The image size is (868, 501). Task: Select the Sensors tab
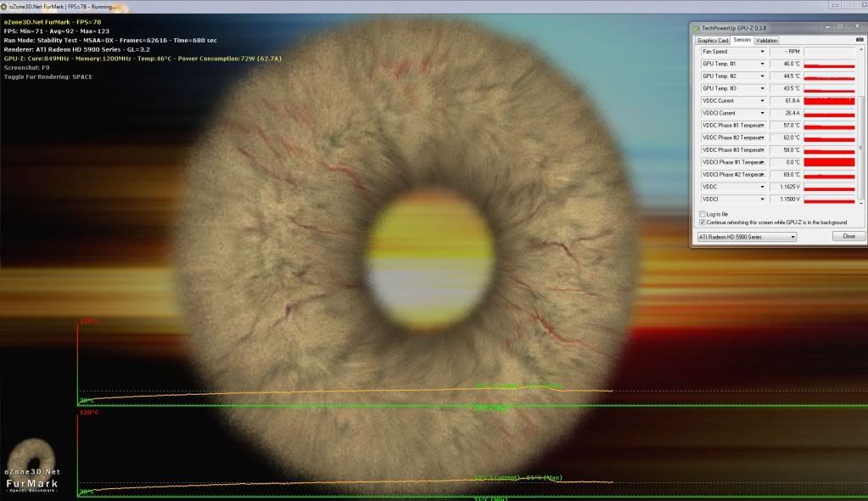click(x=742, y=40)
